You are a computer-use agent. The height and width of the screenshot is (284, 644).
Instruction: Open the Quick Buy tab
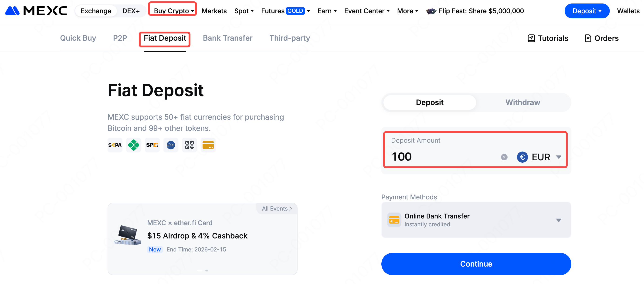(78, 38)
